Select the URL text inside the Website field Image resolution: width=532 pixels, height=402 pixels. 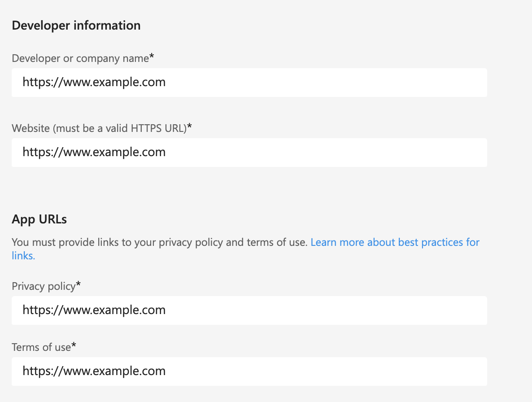(94, 152)
